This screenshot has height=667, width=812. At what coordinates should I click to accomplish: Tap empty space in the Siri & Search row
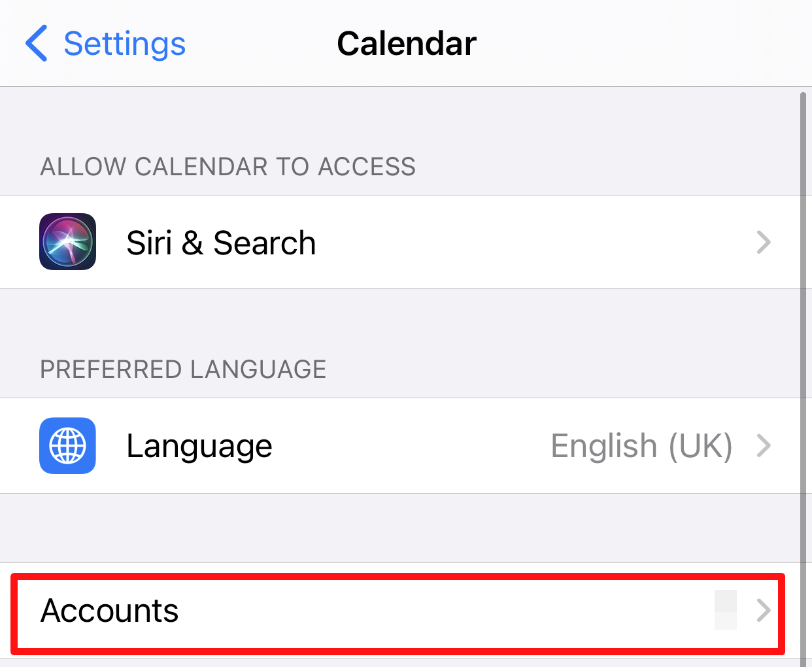[x=523, y=243]
